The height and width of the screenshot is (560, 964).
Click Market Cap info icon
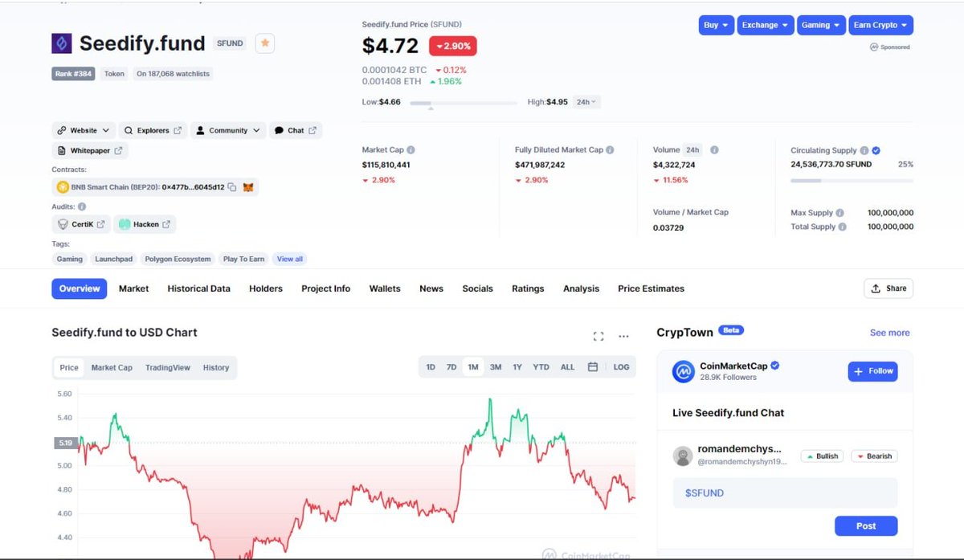(x=411, y=150)
